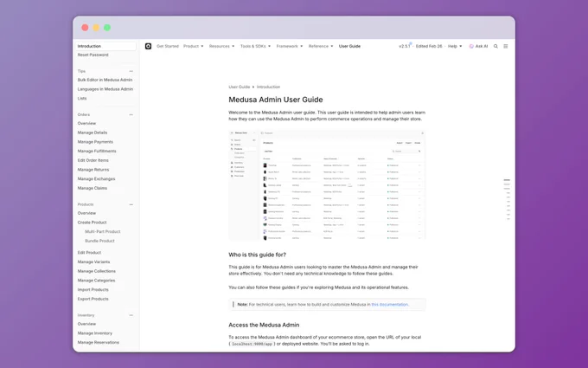Open Manage Categories page

[x=96, y=281]
